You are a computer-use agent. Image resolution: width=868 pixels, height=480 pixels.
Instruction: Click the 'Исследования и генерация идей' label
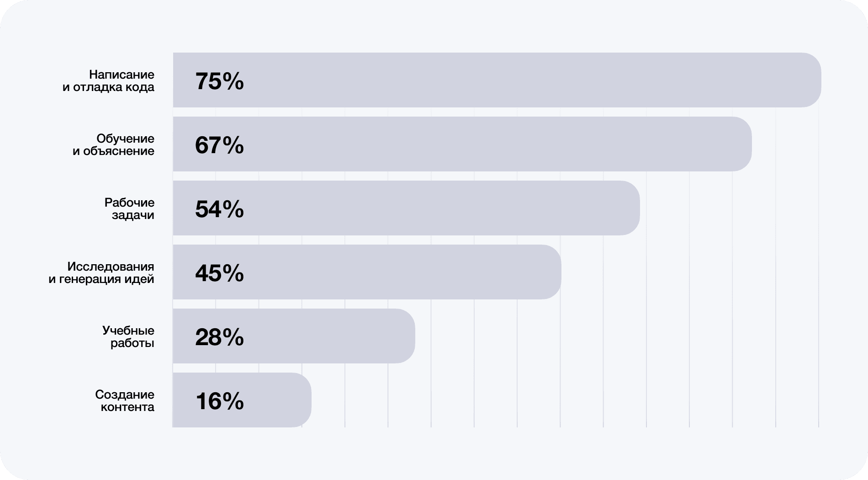click(101, 272)
